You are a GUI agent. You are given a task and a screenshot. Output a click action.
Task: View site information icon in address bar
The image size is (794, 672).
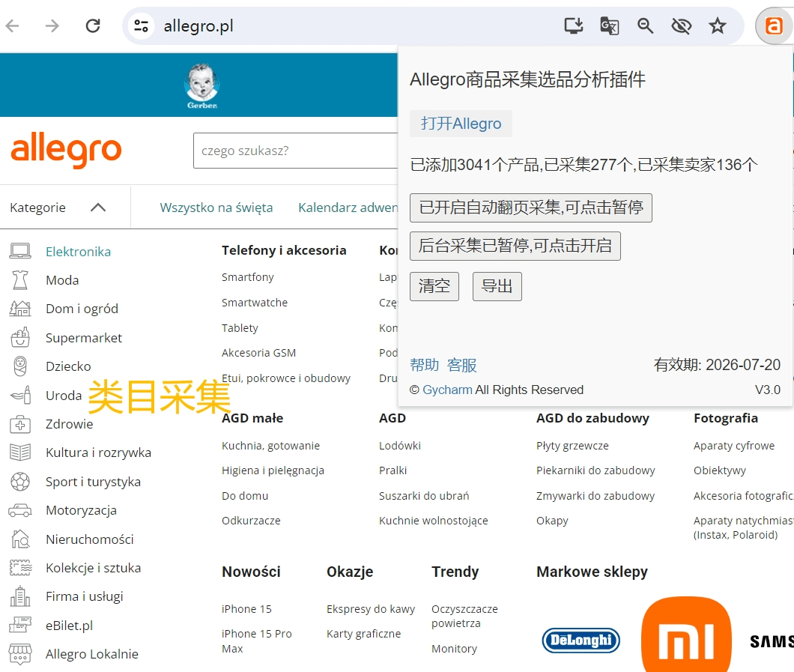(142, 25)
